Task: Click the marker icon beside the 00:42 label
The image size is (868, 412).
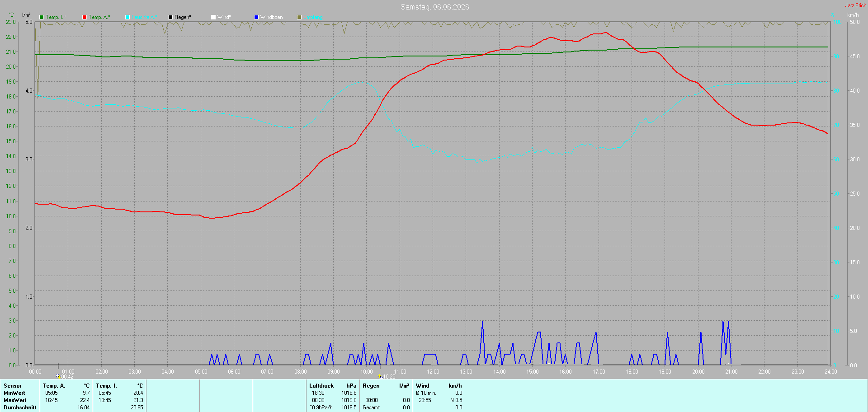Action: (x=58, y=376)
